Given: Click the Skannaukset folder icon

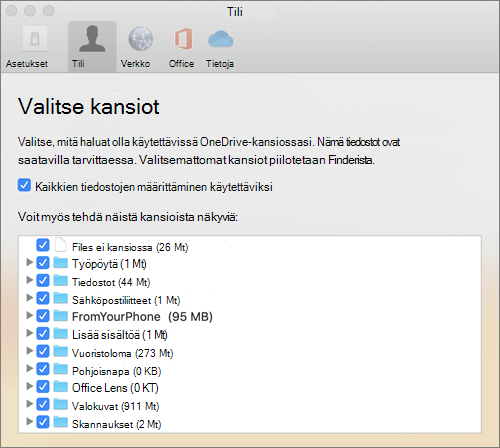Looking at the screenshot, I should click(x=61, y=422).
